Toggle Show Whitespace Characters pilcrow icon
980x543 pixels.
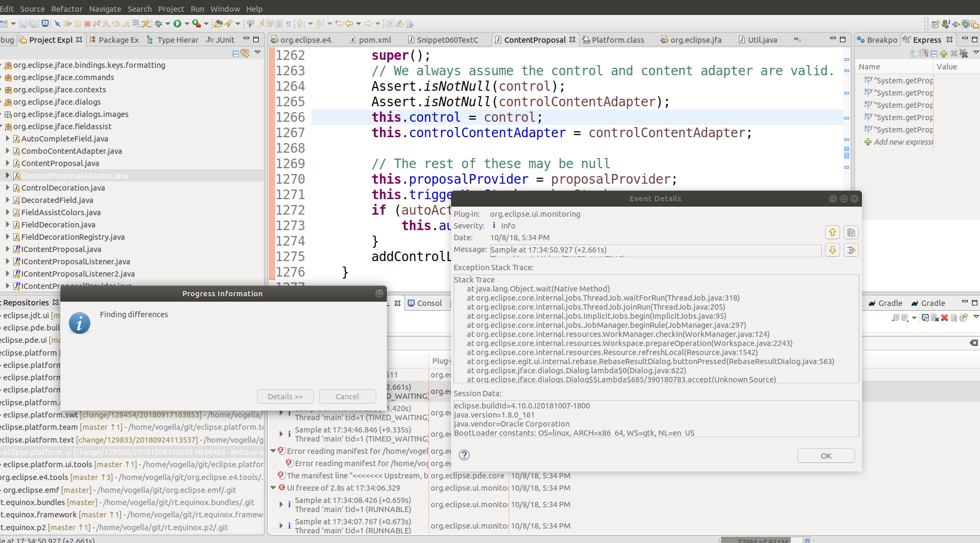pyautogui.click(x=289, y=23)
